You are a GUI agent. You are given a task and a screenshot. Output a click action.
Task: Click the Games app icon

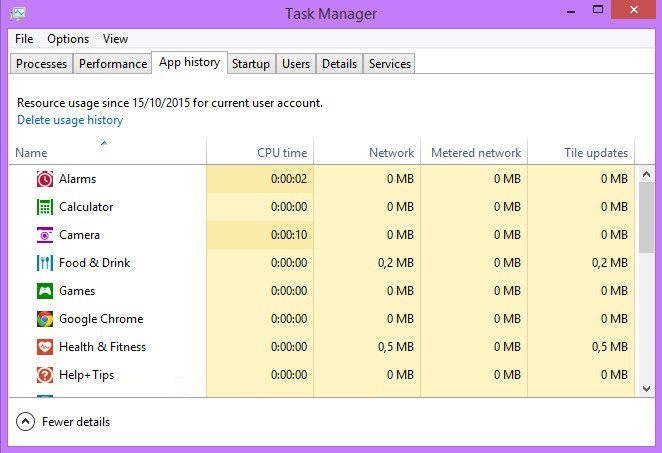(45, 291)
